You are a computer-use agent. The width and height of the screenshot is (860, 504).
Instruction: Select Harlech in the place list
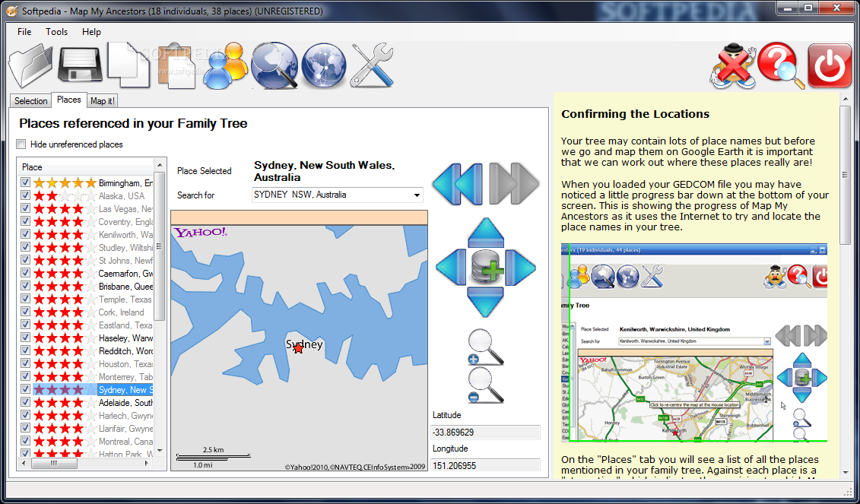(x=125, y=416)
